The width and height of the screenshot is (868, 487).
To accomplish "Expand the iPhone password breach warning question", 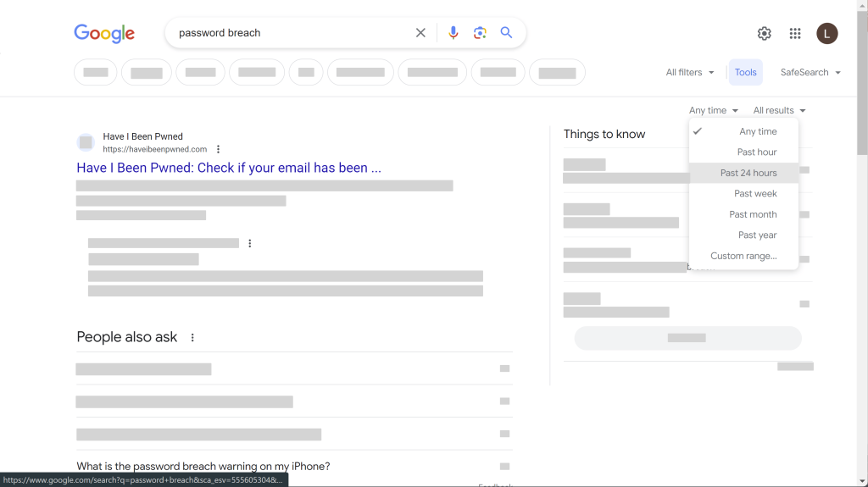I will click(294, 466).
